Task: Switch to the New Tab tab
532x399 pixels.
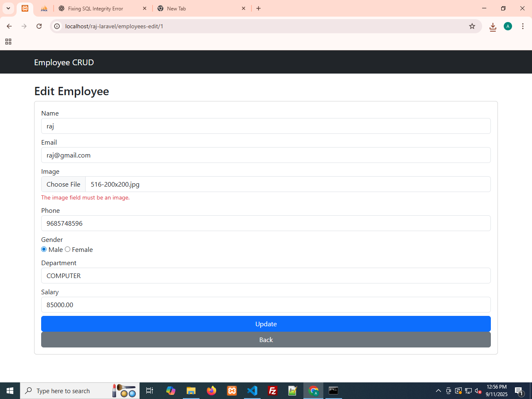Action: tap(195, 8)
